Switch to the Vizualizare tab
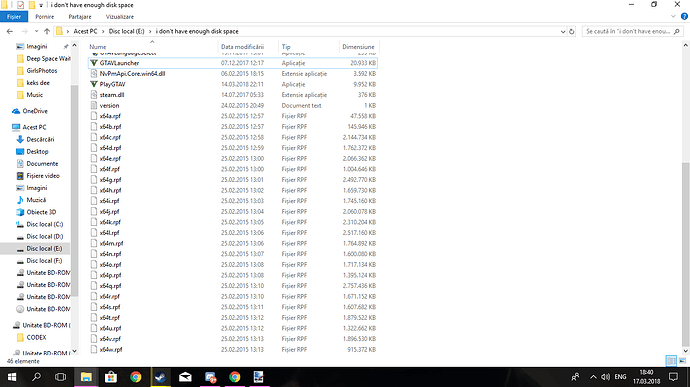The image size is (690, 387). coord(120,17)
